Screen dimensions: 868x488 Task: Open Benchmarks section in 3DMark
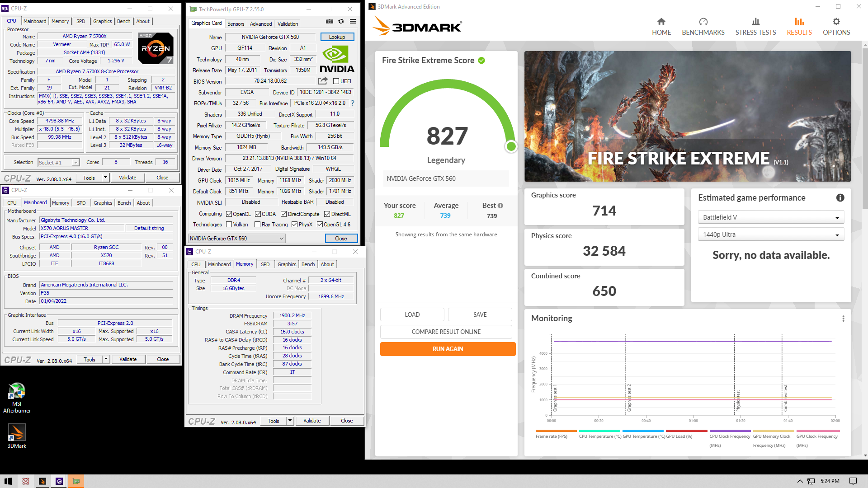[x=703, y=27]
